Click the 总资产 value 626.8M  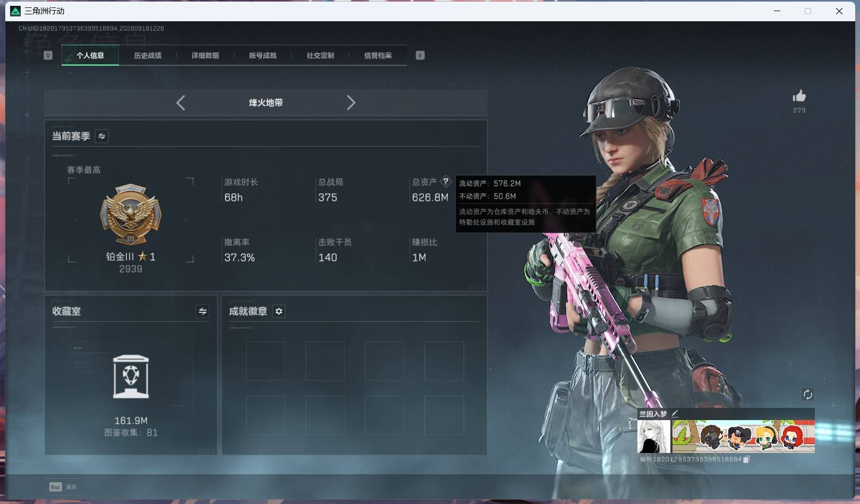pyautogui.click(x=430, y=198)
